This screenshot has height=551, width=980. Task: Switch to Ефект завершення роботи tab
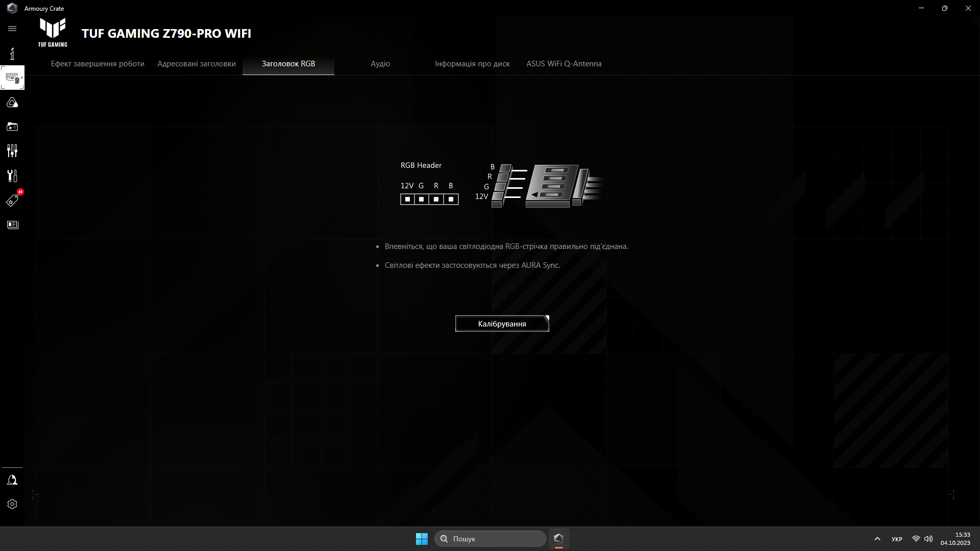pos(97,64)
